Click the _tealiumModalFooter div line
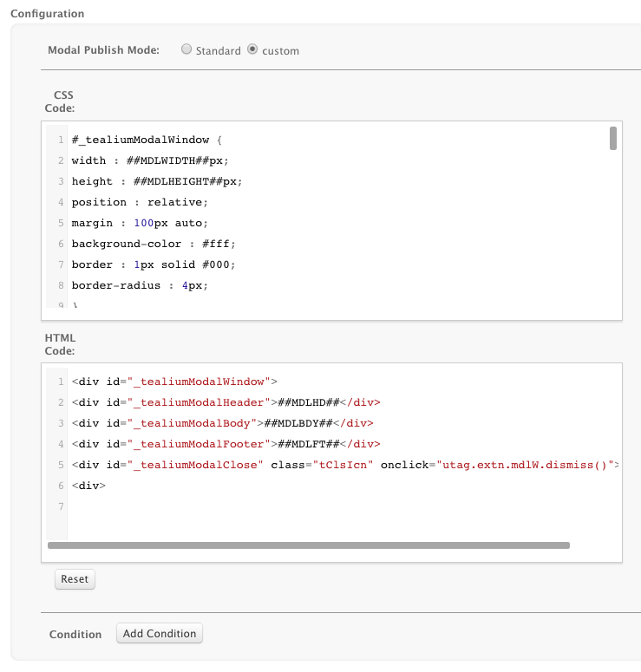641x672 pixels. [x=226, y=444]
